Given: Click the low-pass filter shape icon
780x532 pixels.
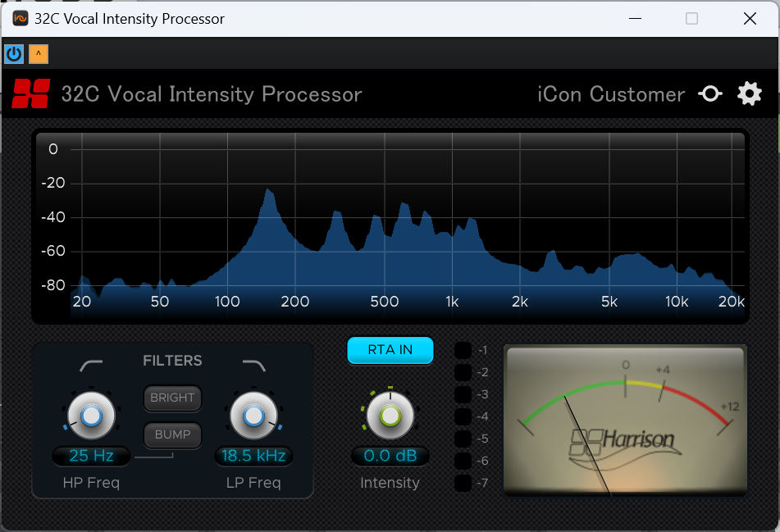Looking at the screenshot, I should click(253, 366).
